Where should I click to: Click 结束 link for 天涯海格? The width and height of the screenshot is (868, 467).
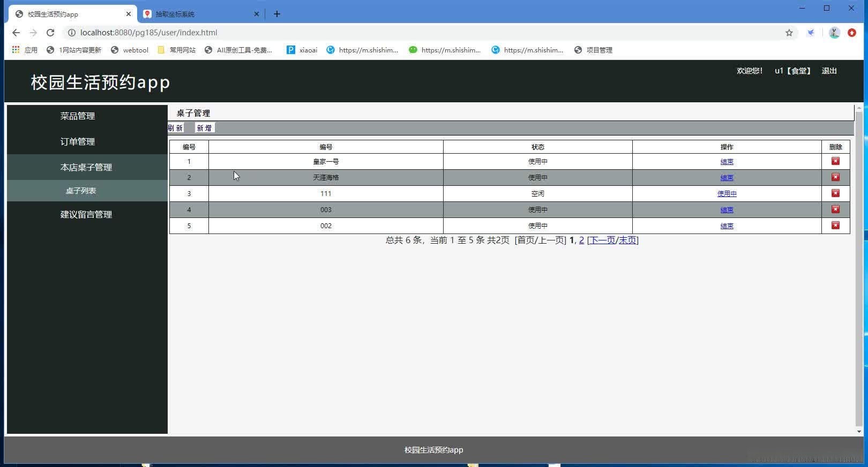tap(727, 177)
